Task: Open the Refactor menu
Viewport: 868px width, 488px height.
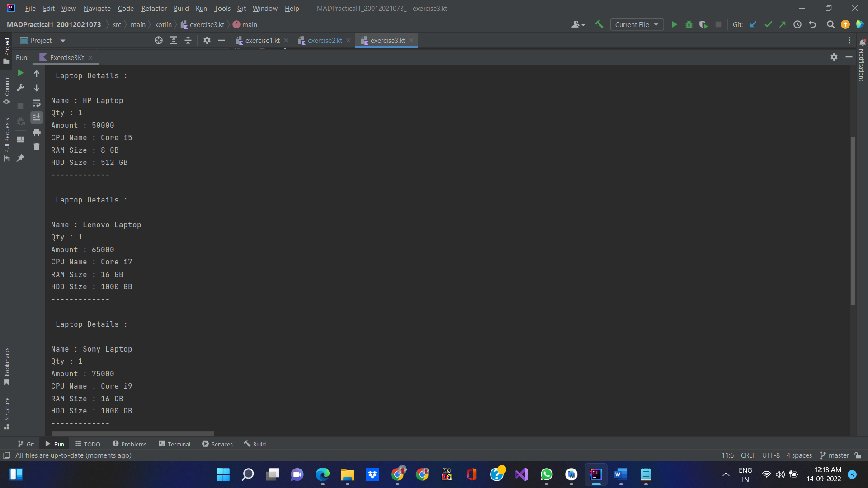Action: coord(154,8)
